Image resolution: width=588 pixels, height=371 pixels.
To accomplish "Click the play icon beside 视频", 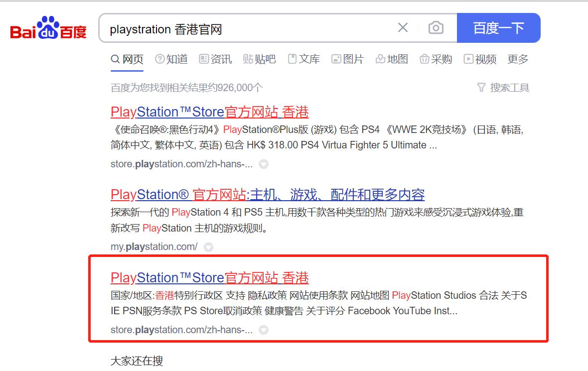I will (x=468, y=59).
